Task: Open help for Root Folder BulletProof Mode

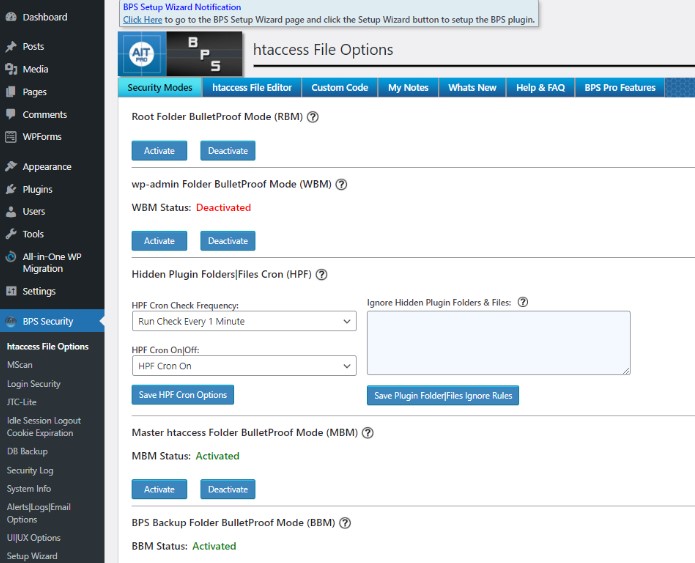Action: (x=312, y=117)
